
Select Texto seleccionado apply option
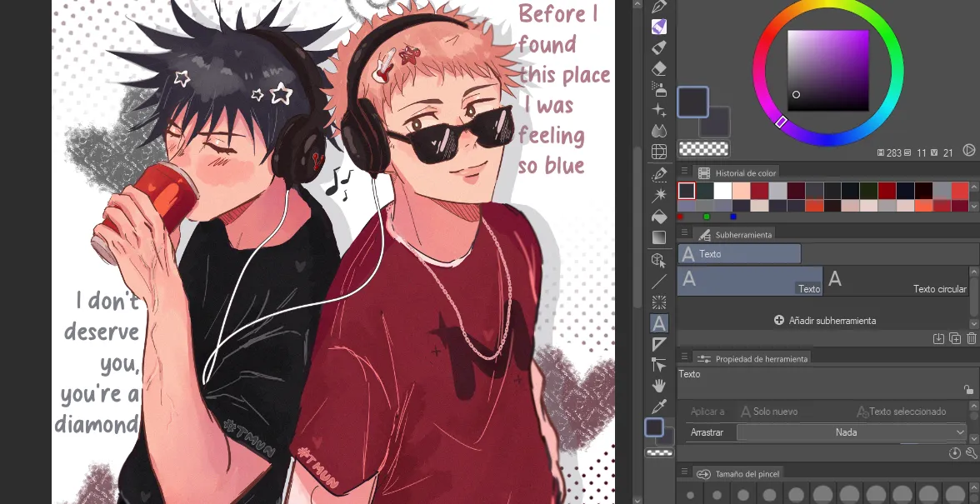pyautogui.click(x=901, y=412)
